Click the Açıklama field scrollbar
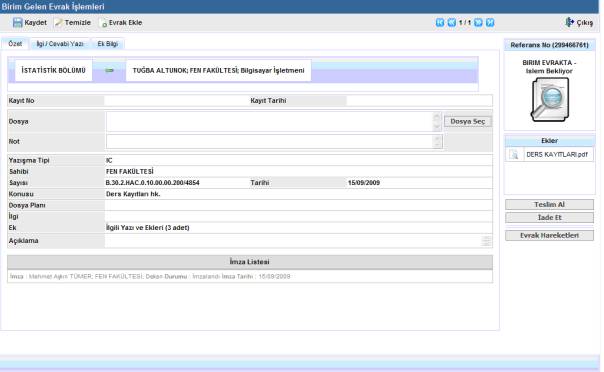 click(x=486, y=241)
